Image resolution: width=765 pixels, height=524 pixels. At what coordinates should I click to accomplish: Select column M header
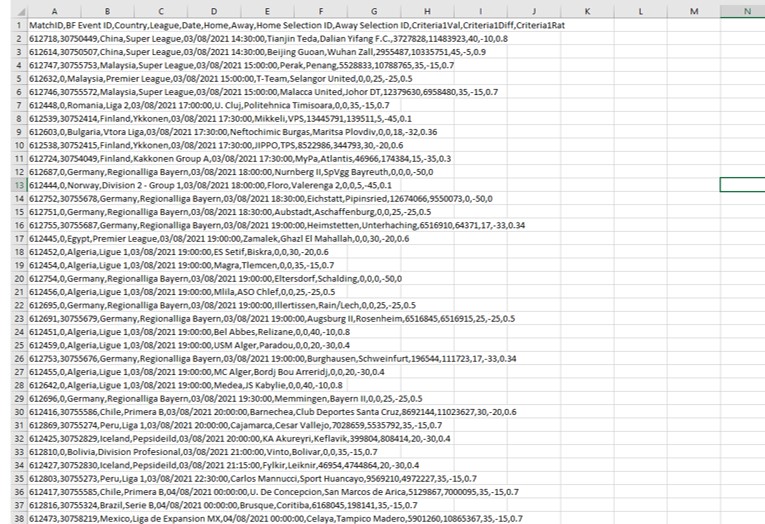(x=694, y=11)
